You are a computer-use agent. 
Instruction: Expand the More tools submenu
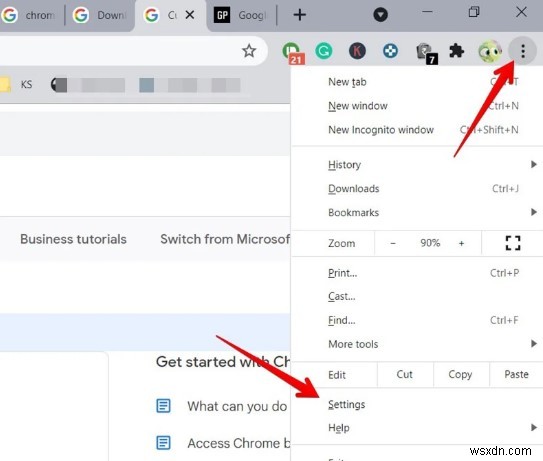[417, 344]
